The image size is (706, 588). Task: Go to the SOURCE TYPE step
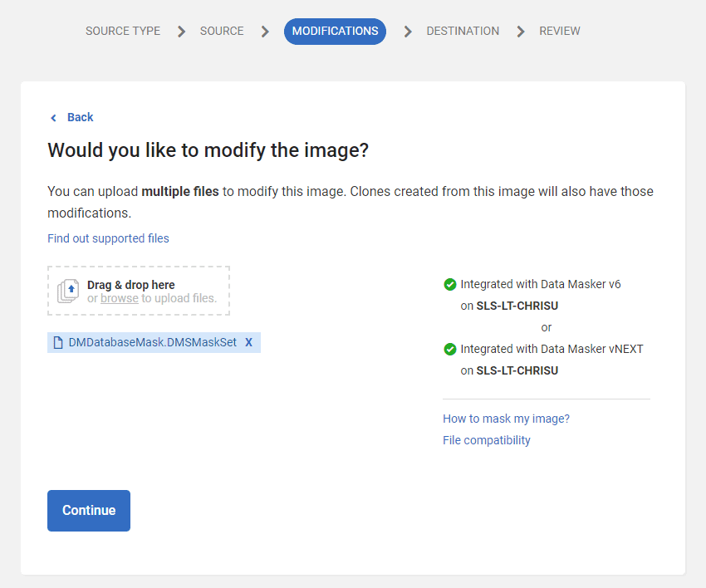(123, 32)
